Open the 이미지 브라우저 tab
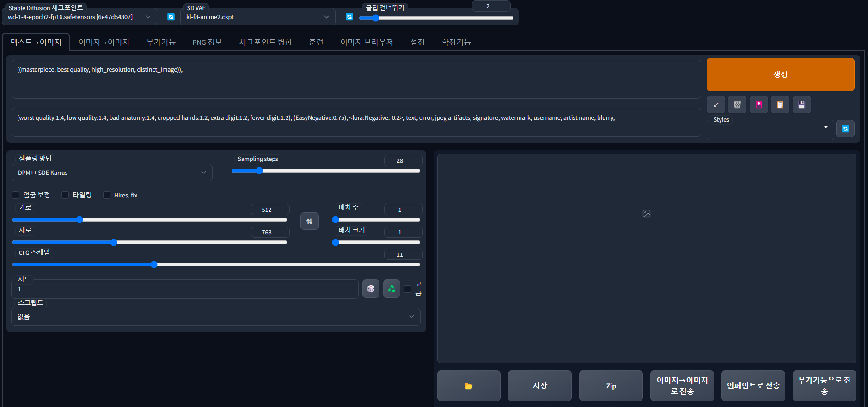Screen dimensions: 868x407 [367, 42]
